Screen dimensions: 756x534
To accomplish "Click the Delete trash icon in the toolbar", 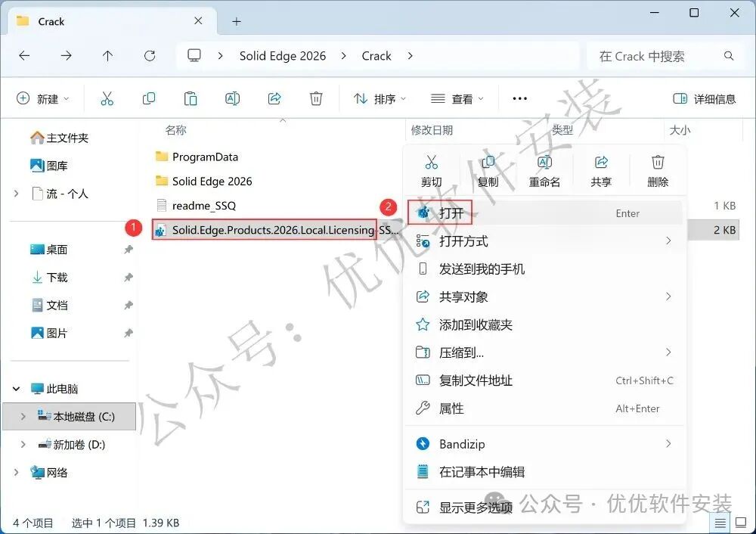I will tap(316, 99).
